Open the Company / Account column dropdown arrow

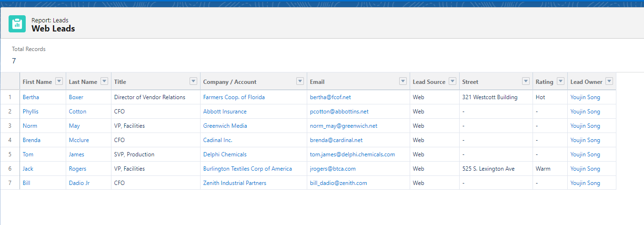point(300,81)
